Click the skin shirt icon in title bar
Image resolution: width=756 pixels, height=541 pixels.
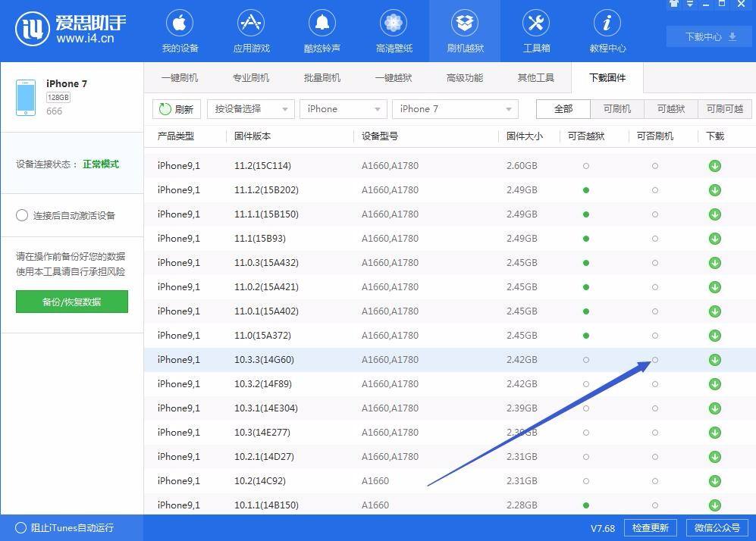[x=674, y=4]
